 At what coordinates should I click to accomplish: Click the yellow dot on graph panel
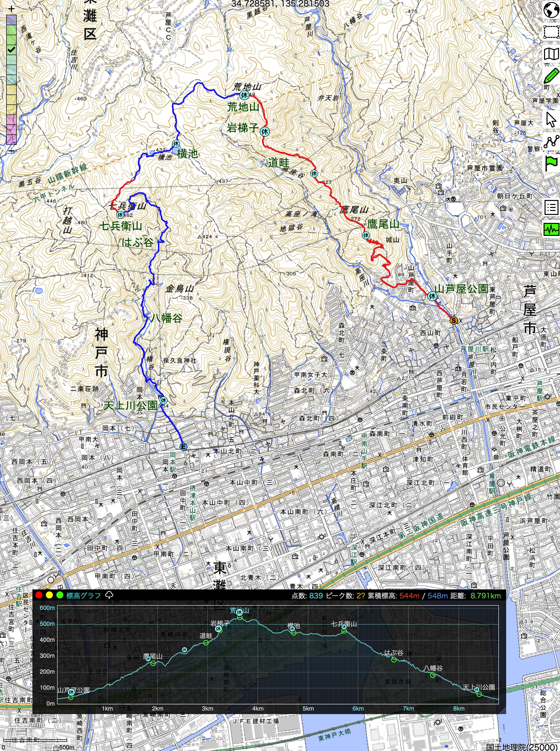pos(49,595)
